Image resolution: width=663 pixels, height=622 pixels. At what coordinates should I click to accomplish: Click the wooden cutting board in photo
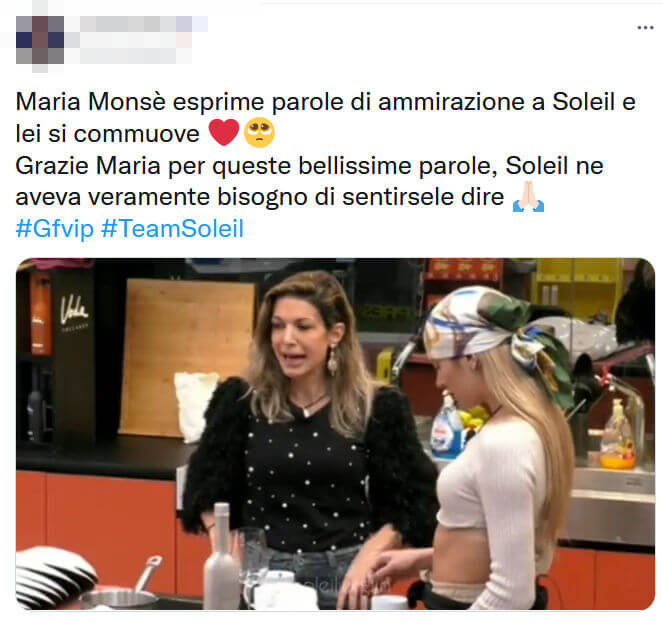tap(186, 357)
